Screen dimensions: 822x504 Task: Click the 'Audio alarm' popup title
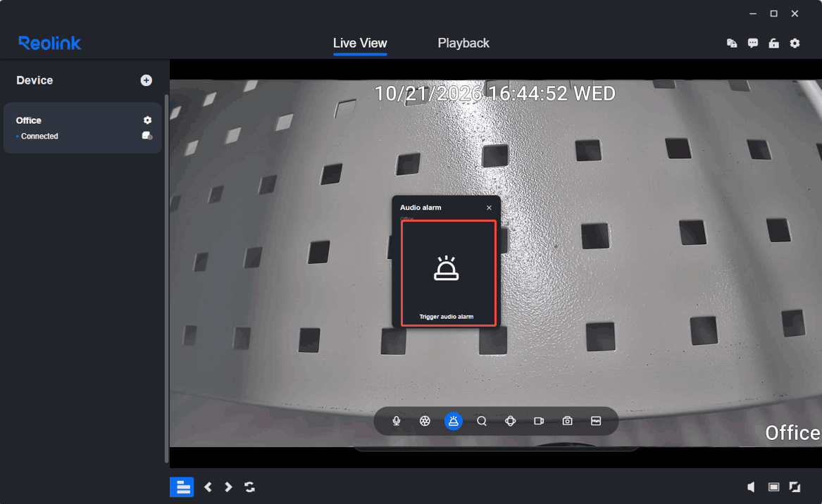click(x=421, y=208)
